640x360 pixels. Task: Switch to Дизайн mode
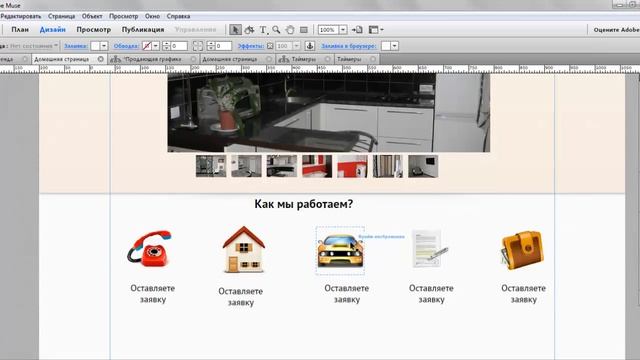pos(53,30)
